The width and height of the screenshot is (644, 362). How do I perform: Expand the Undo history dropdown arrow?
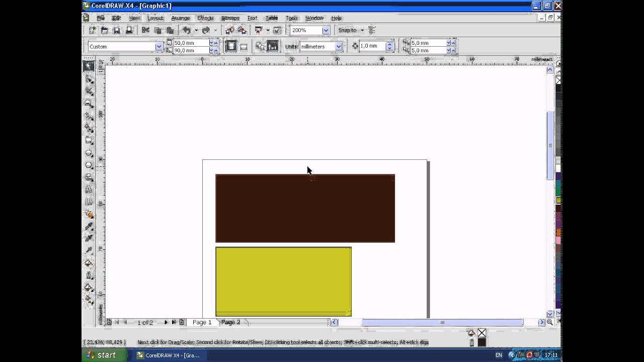[196, 30]
